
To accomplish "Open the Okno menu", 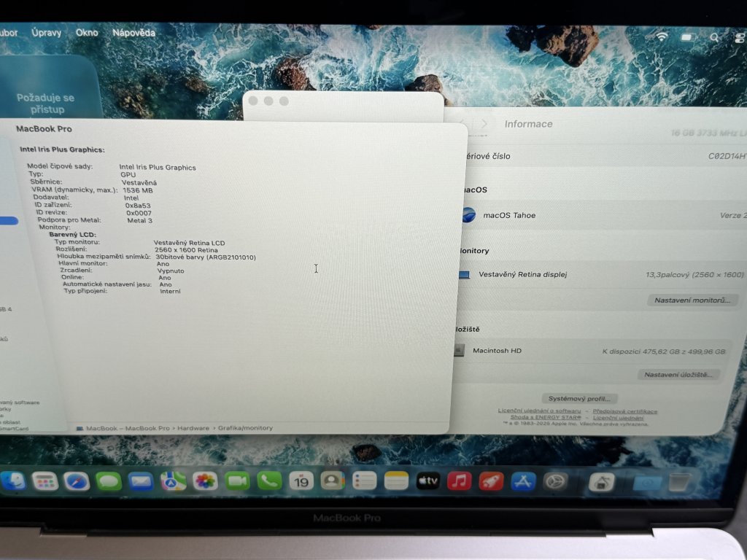I will pos(87,33).
